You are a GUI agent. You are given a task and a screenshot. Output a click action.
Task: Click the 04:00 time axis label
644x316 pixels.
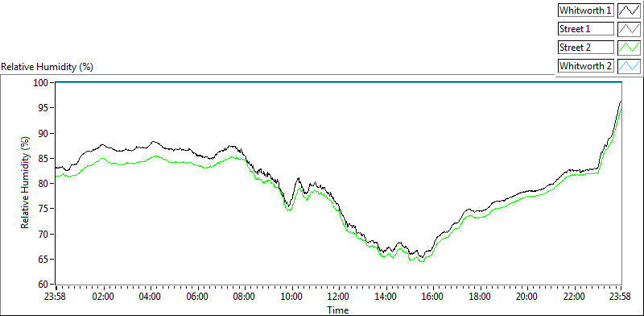[x=151, y=297]
